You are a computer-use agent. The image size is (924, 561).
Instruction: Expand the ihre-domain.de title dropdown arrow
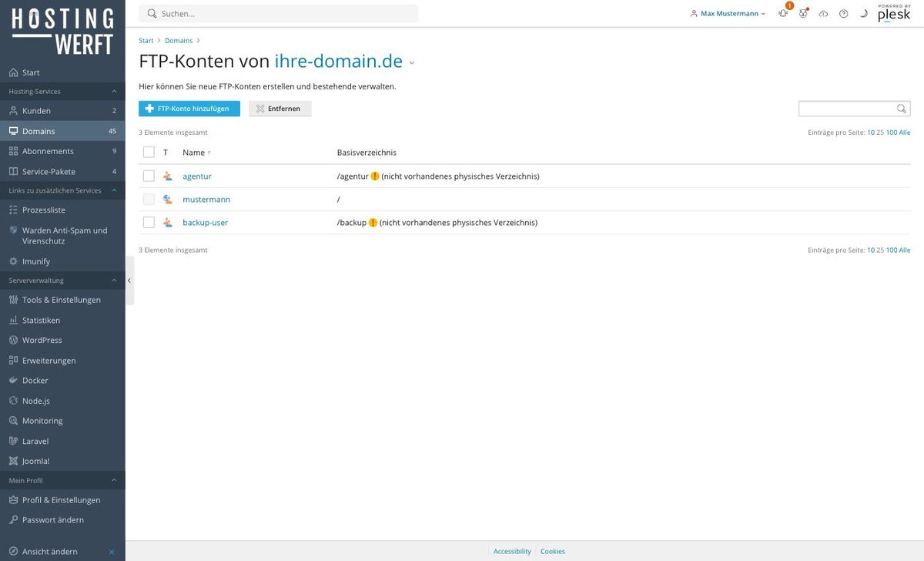(x=412, y=63)
